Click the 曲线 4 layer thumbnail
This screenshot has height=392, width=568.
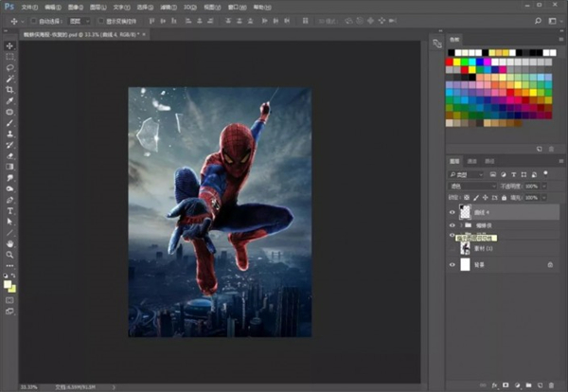pos(465,213)
